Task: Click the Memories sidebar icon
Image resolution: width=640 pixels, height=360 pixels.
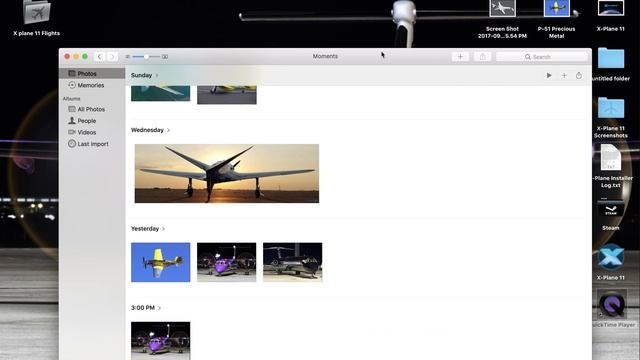Action: tap(72, 85)
